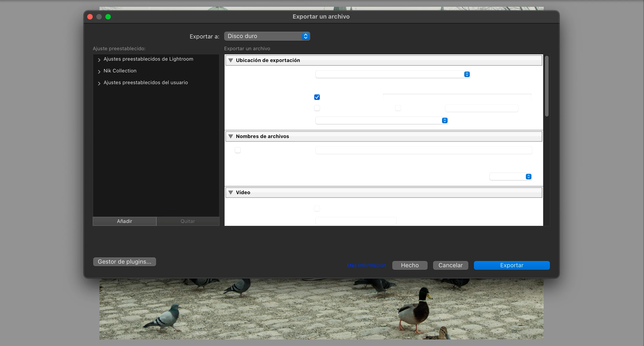Screen dimensions: 644x346
Task: Open the small dropdown in Nombres de archivos
Action: [x=510, y=177]
